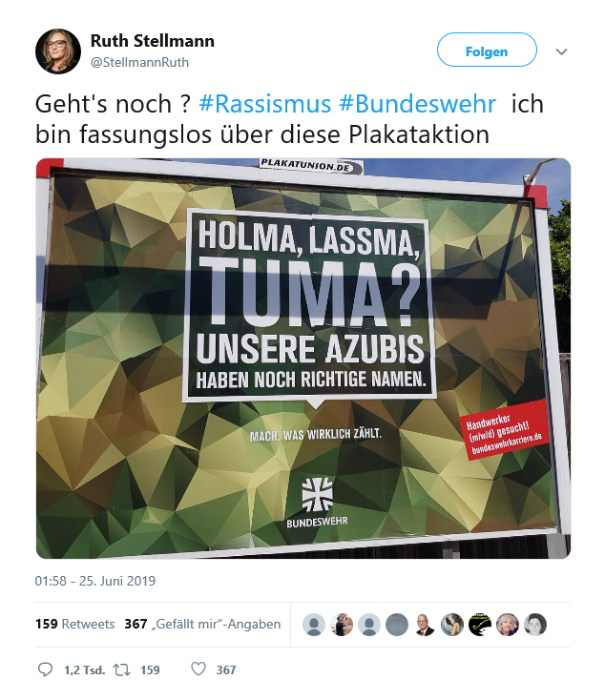View the 367 Gefällt mir-Angaben list

[x=202, y=624]
